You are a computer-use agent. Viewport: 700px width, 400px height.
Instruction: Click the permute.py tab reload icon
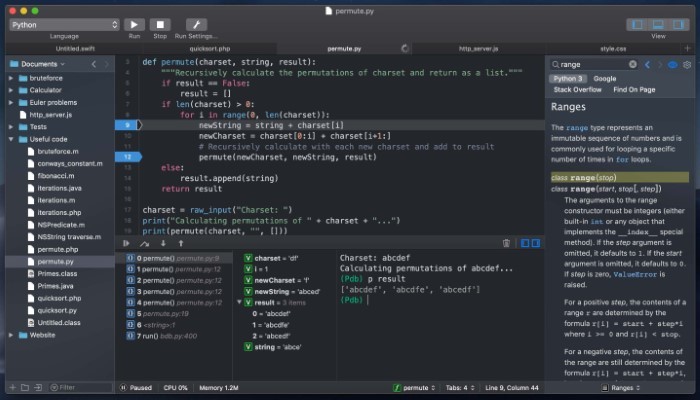[404, 49]
